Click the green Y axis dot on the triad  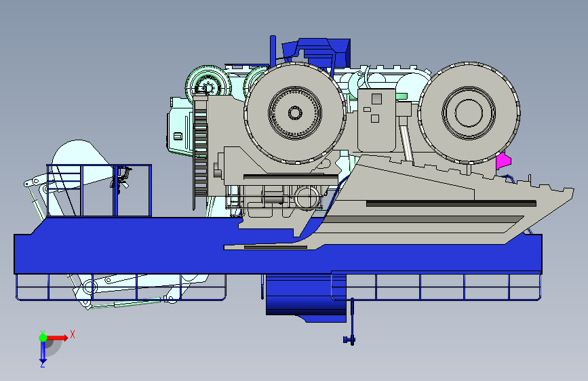(x=43, y=338)
